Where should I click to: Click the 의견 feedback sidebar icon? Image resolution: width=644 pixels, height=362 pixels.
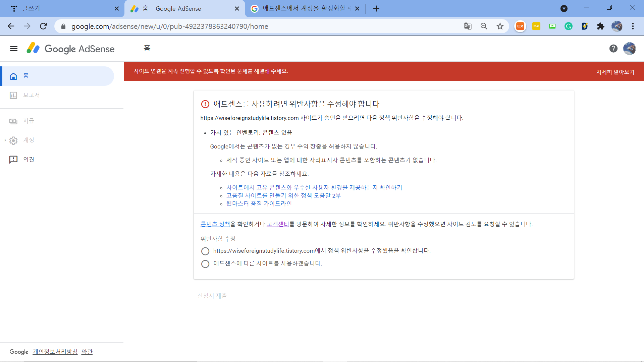pyautogui.click(x=13, y=160)
